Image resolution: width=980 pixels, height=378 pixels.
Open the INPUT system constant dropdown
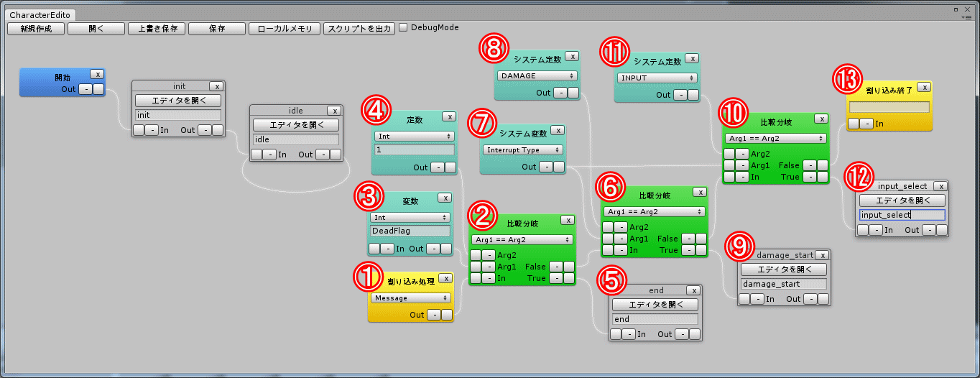tap(657, 78)
